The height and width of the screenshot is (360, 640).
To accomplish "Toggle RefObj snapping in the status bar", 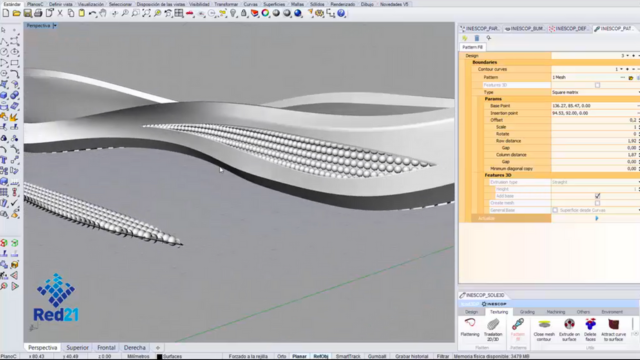I will coord(321,356).
